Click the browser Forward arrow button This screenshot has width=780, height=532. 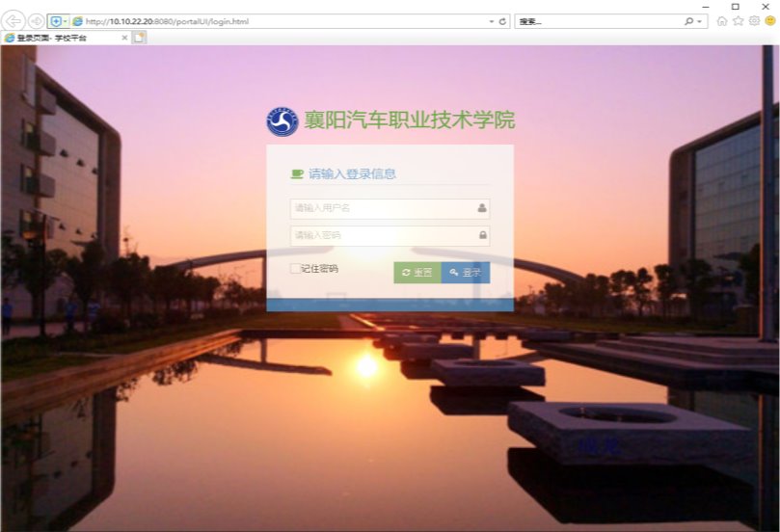[36, 20]
